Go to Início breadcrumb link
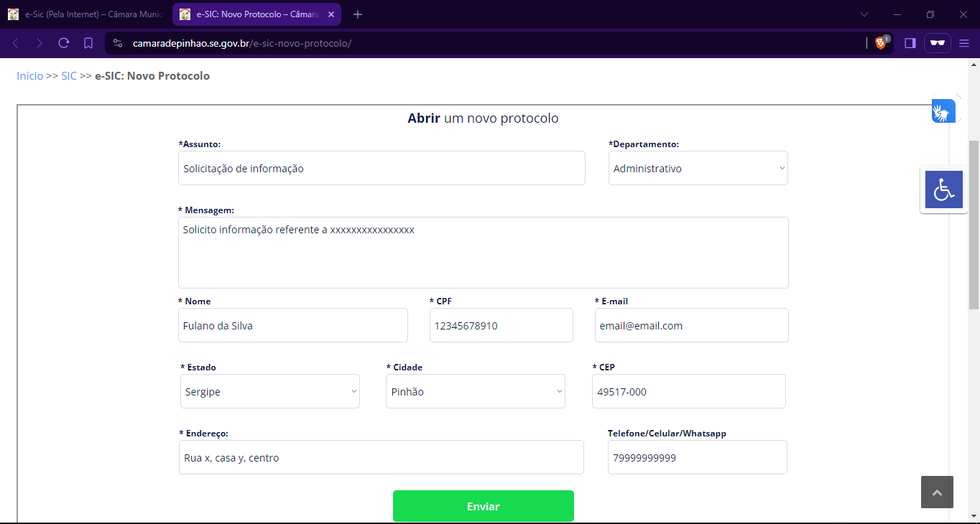The width and height of the screenshot is (980, 524). click(30, 76)
